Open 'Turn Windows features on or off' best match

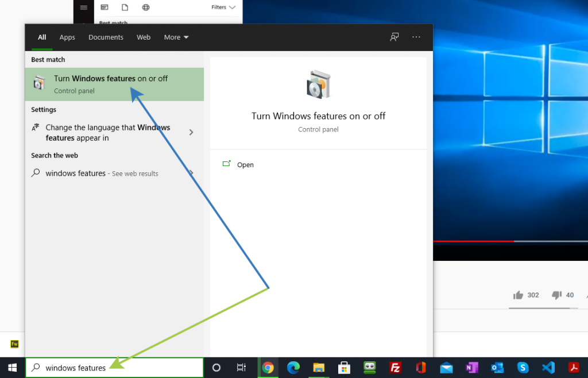[114, 84]
